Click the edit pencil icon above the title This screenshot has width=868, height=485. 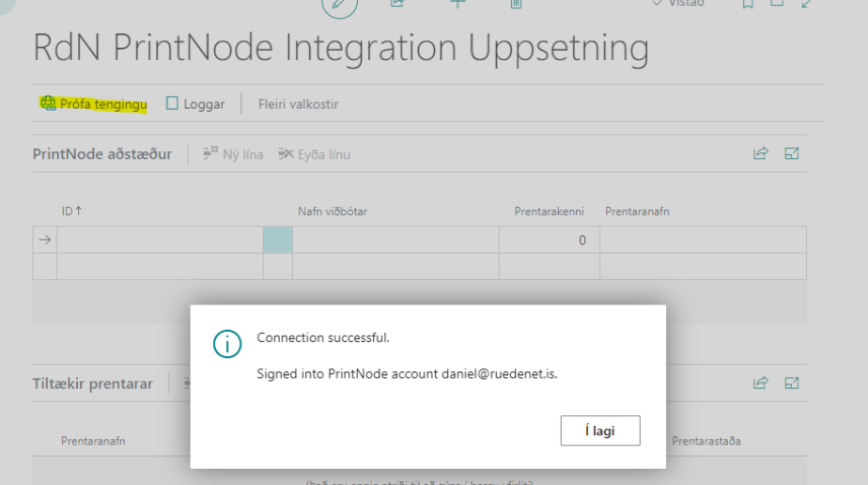pyautogui.click(x=340, y=5)
